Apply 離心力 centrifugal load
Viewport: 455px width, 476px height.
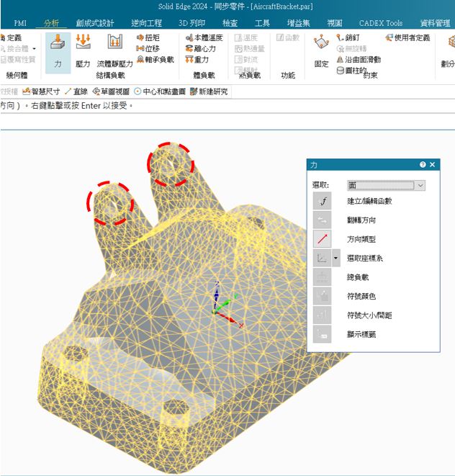click(201, 48)
